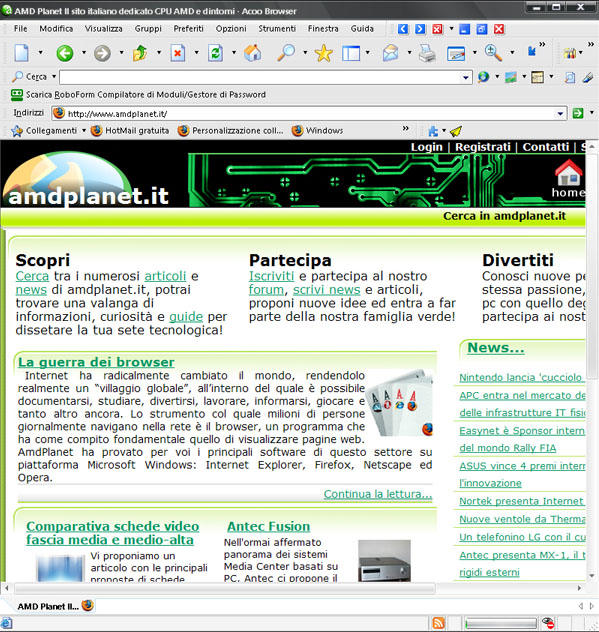Click the HotMail gratuita bookmark

pos(130,131)
